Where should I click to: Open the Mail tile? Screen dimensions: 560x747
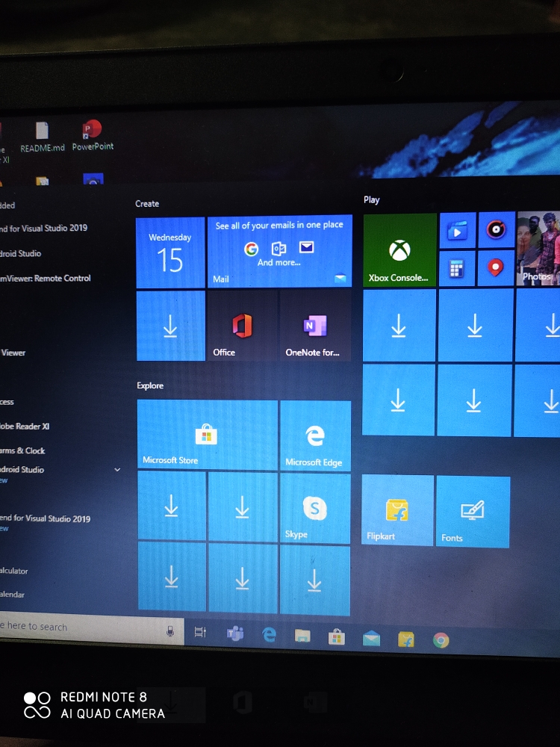[x=279, y=252]
